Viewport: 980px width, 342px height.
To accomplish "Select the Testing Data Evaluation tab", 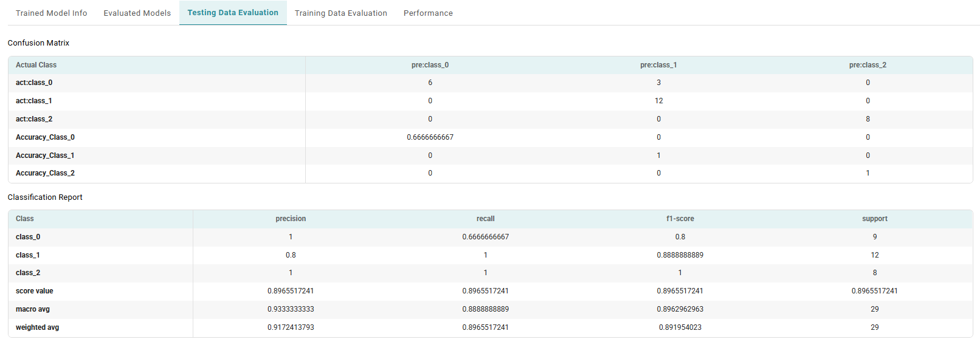I will pos(233,13).
